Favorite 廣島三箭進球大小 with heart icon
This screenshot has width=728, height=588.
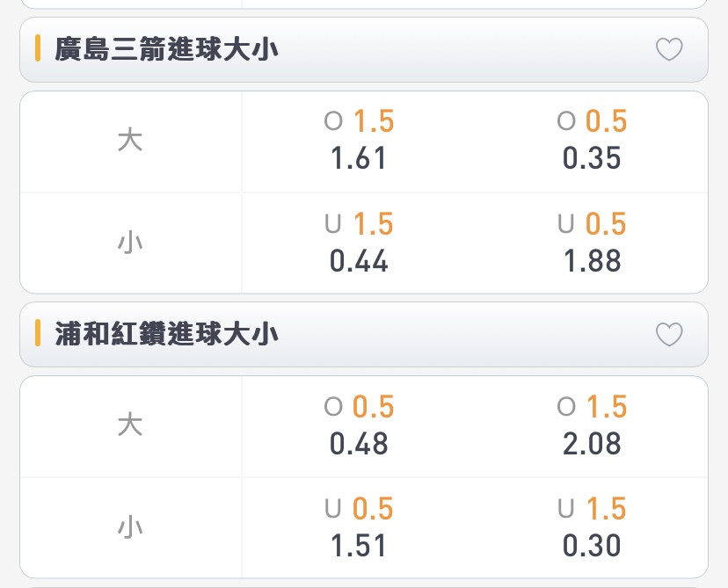[669, 48]
